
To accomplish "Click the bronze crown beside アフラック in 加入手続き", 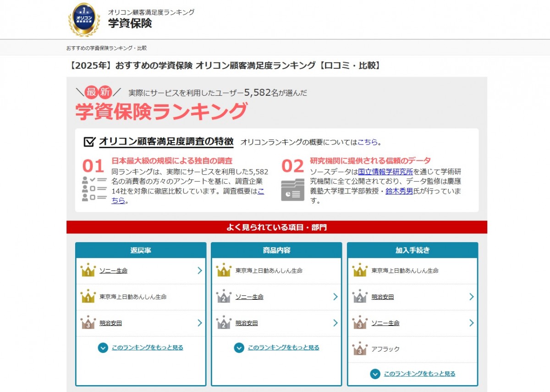I will [360, 348].
